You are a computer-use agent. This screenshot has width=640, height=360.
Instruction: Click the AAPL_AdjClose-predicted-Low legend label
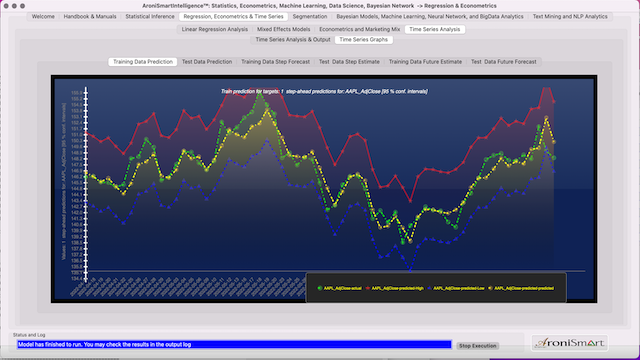tap(458, 288)
